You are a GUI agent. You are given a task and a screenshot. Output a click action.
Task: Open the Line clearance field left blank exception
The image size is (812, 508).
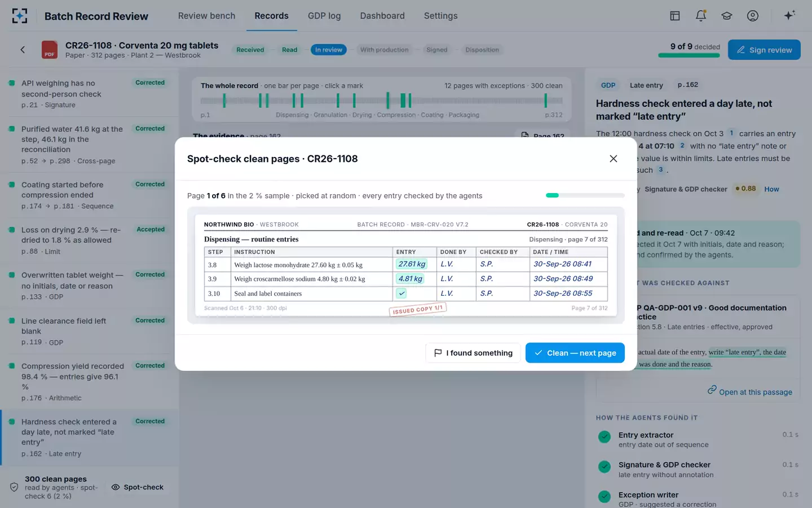tap(90, 331)
